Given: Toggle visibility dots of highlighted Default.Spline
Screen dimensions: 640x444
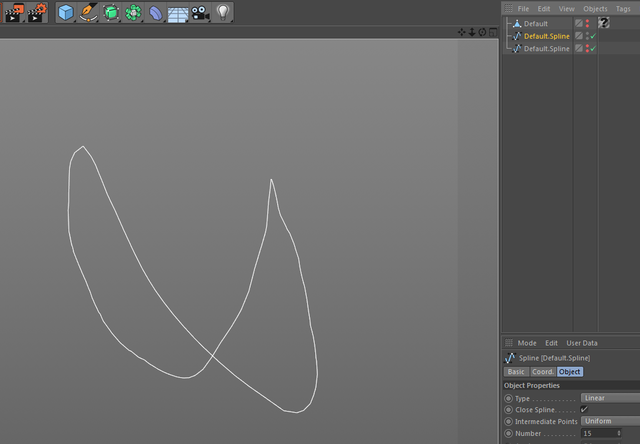Looking at the screenshot, I should tap(587, 36).
